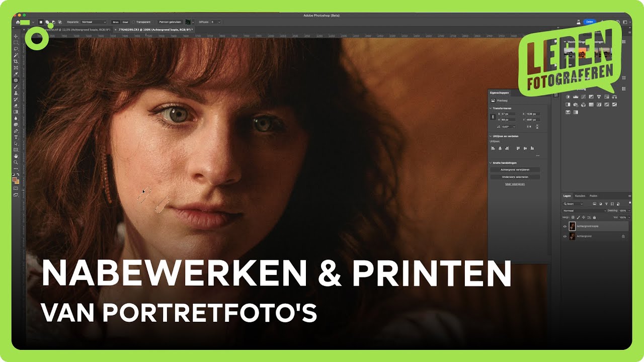The width and height of the screenshot is (644, 362).
Task: Switch to the Paden tab
Action: coord(593,196)
